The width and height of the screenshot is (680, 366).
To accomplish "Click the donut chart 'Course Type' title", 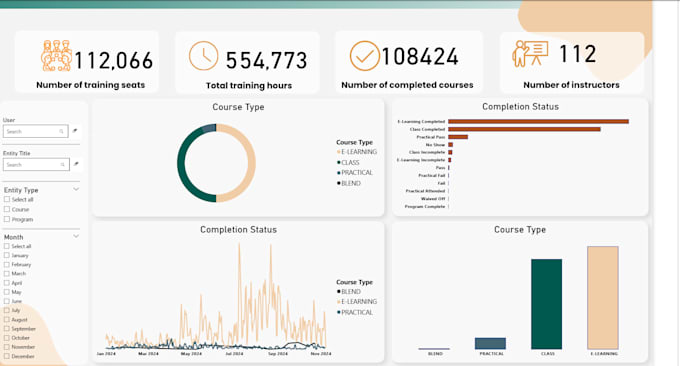I will (x=238, y=107).
